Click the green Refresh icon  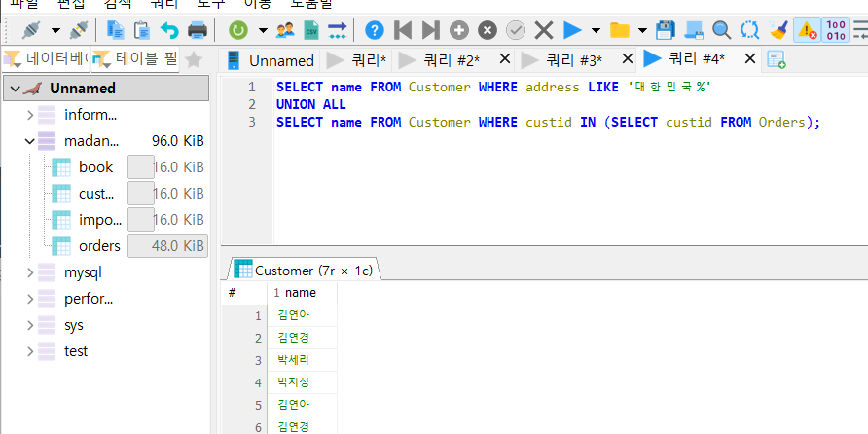click(x=238, y=30)
